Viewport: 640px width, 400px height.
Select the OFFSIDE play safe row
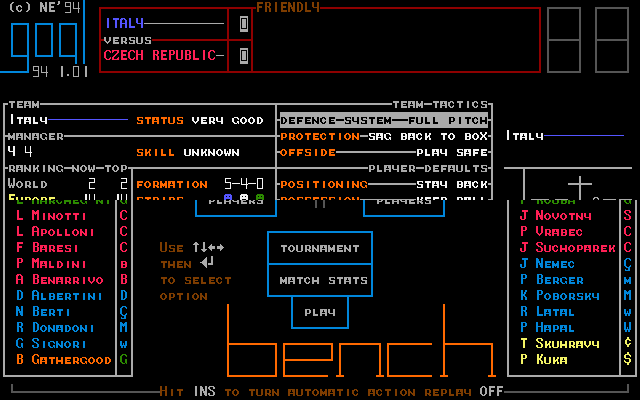[384, 152]
